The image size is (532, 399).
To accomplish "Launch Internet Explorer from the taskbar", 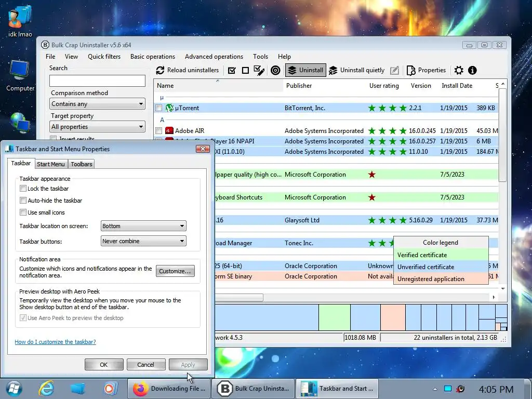I will click(46, 389).
